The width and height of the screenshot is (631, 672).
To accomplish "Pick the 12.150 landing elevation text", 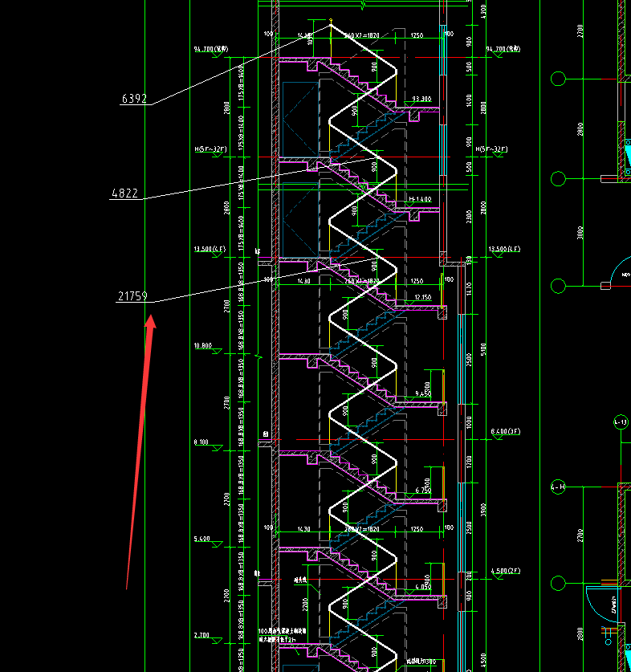I will click(x=422, y=297).
